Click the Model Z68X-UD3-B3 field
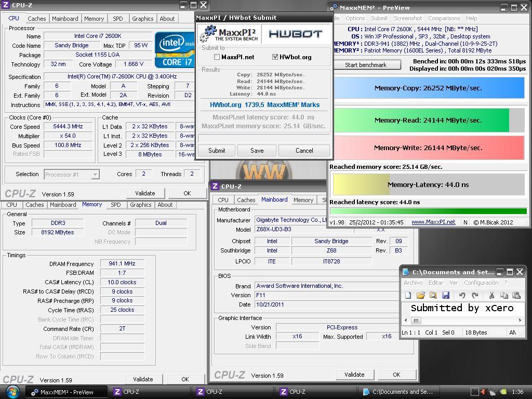The height and width of the screenshot is (399, 532). pos(303,229)
